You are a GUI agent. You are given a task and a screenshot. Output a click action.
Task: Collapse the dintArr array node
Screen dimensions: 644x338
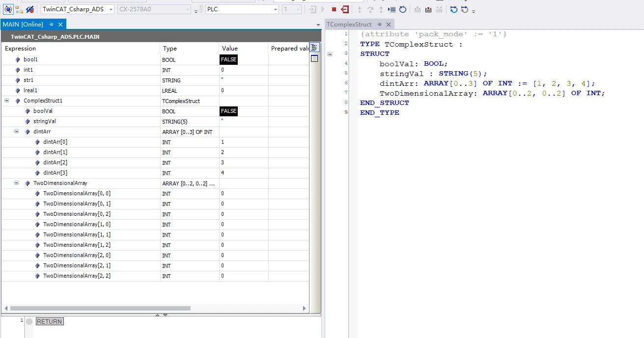(x=16, y=131)
